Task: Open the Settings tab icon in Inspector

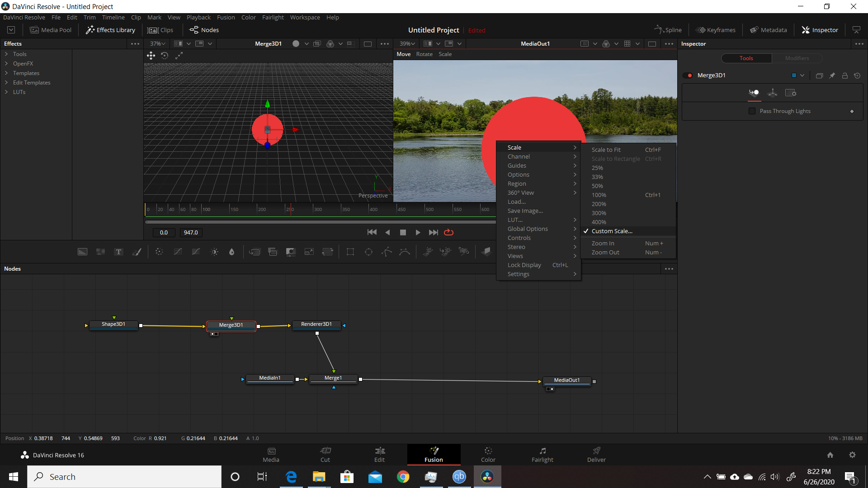Action: point(791,93)
